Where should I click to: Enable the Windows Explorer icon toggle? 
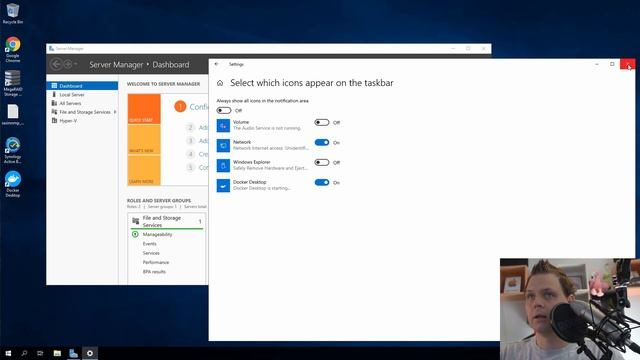coord(322,162)
